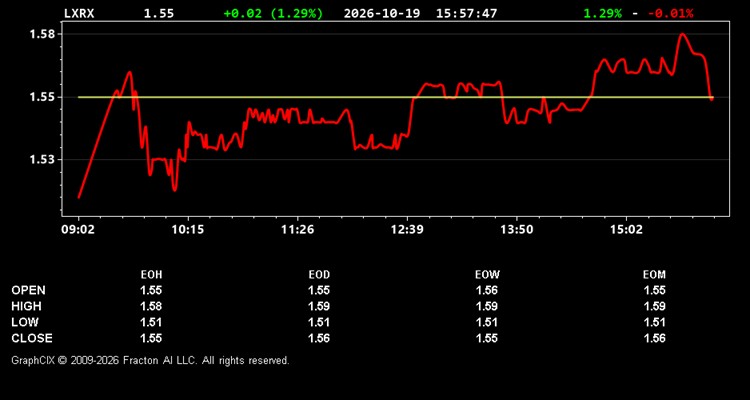Click the green +0.02 (1.29%) change

tap(273, 13)
